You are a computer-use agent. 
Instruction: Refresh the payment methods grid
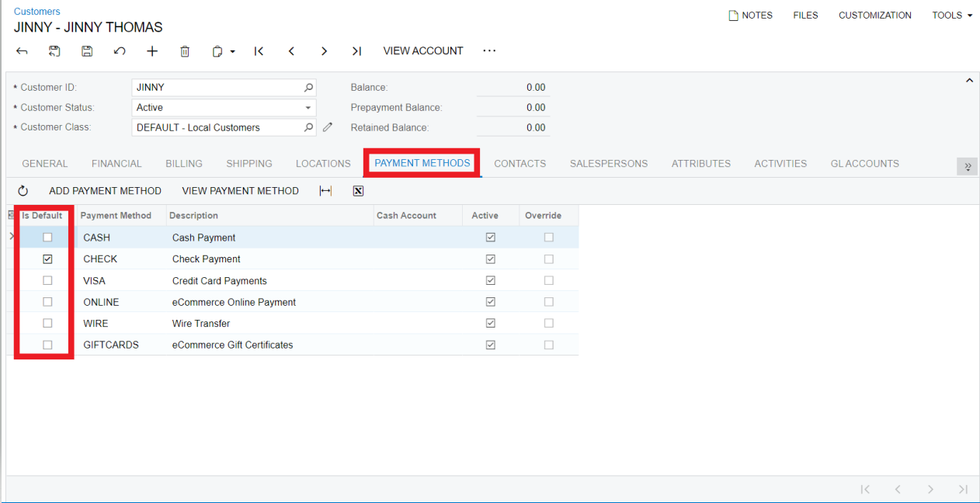coord(23,190)
